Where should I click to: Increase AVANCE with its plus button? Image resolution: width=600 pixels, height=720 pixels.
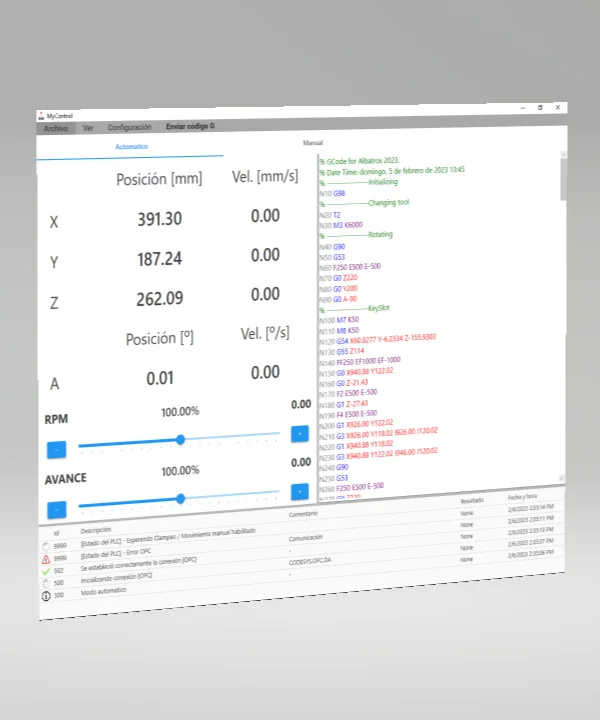[300, 492]
